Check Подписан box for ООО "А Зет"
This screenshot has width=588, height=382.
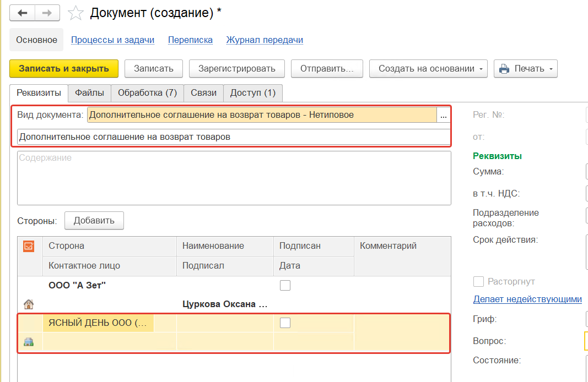(285, 285)
